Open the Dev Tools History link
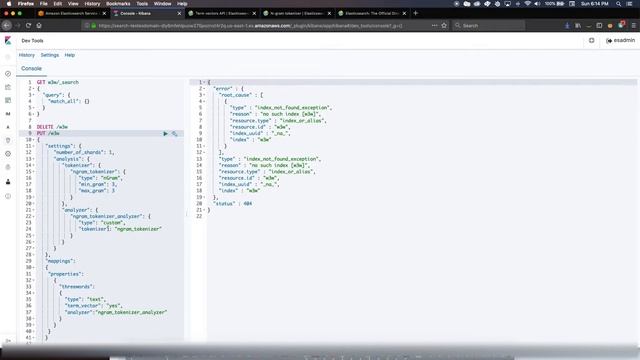This screenshot has height=360, width=640. [27, 55]
